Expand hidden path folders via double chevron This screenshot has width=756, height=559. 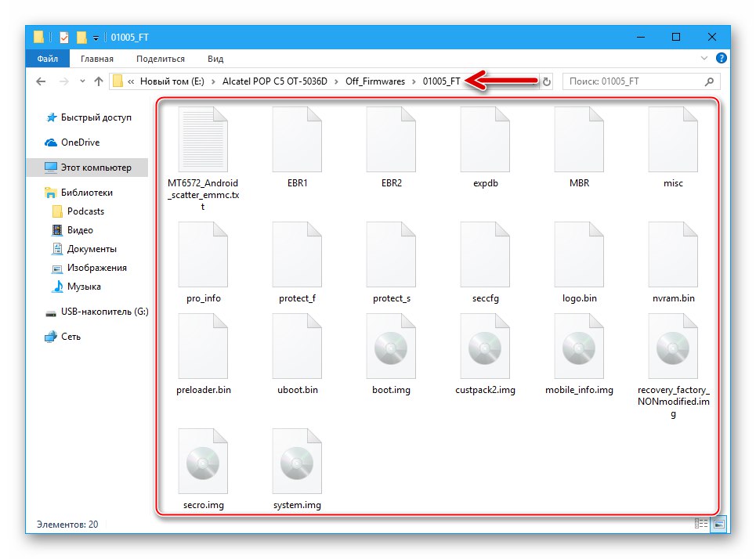131,81
